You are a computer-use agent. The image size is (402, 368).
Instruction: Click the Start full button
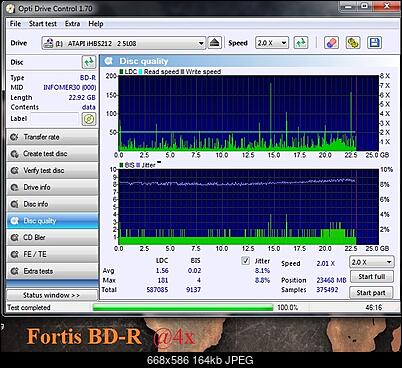[x=371, y=276]
